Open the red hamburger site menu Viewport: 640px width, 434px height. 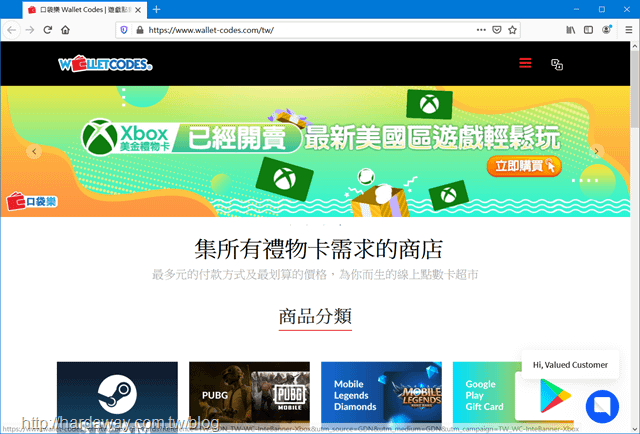(525, 63)
